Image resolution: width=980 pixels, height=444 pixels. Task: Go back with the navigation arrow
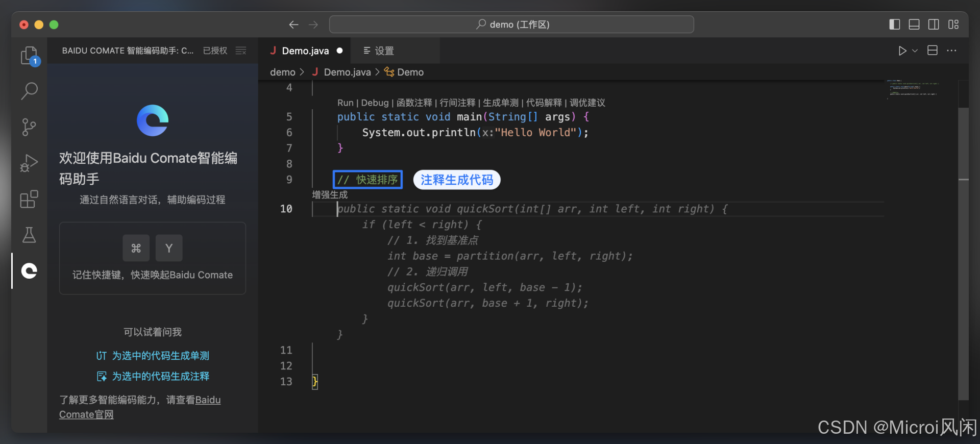click(x=293, y=24)
